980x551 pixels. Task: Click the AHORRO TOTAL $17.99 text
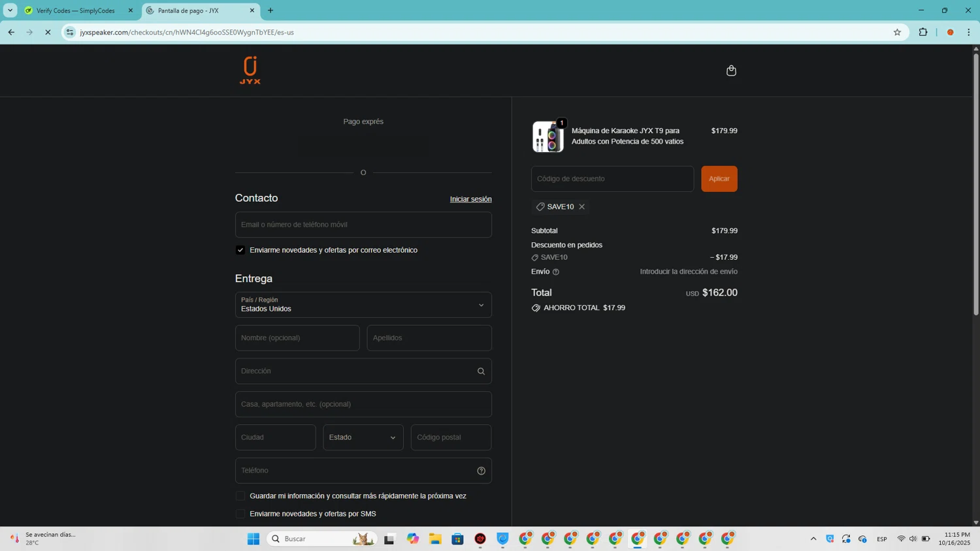[584, 308]
